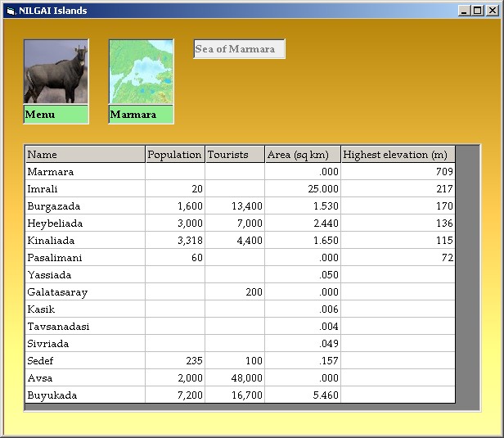
Task: Click the Sedef row name cell
Action: tap(85, 361)
